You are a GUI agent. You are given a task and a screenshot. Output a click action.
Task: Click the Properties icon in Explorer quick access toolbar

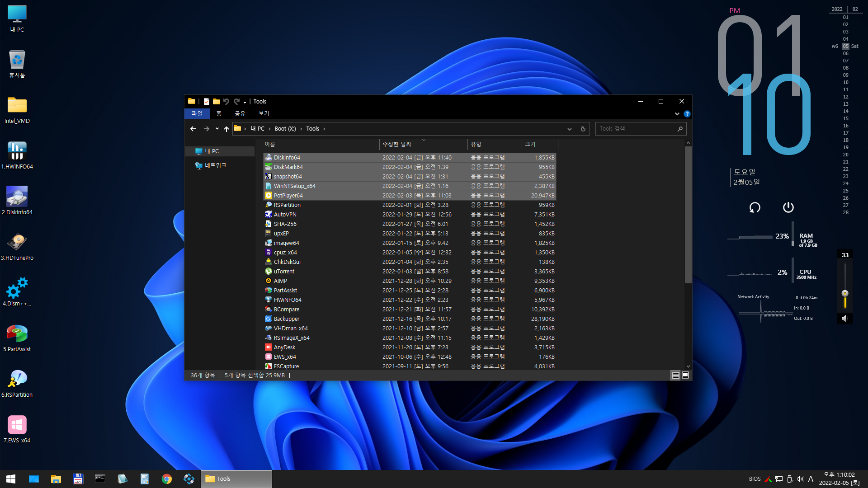206,102
